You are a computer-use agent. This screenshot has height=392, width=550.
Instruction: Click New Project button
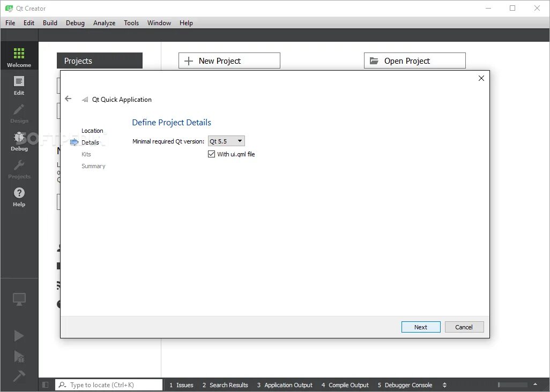229,61
